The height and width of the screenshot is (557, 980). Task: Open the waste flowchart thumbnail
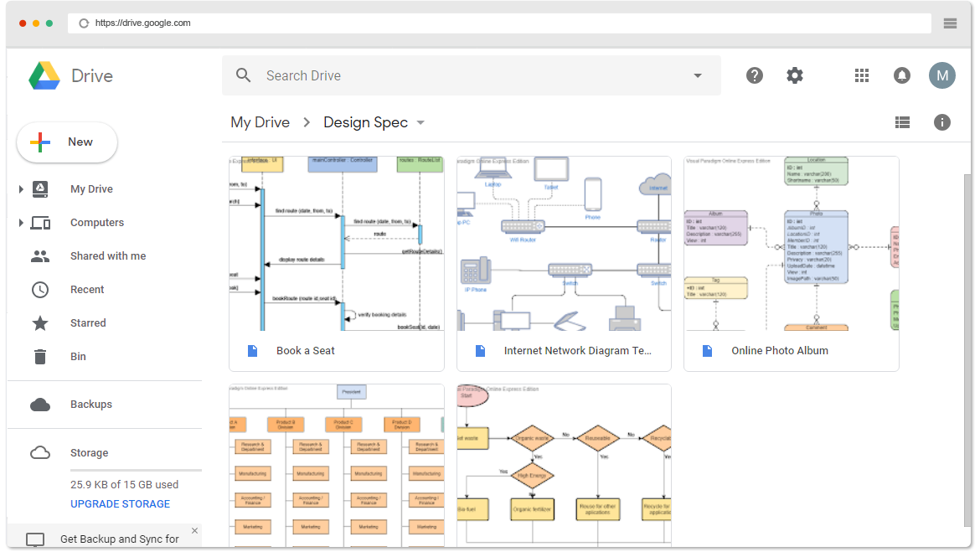pyautogui.click(x=565, y=466)
